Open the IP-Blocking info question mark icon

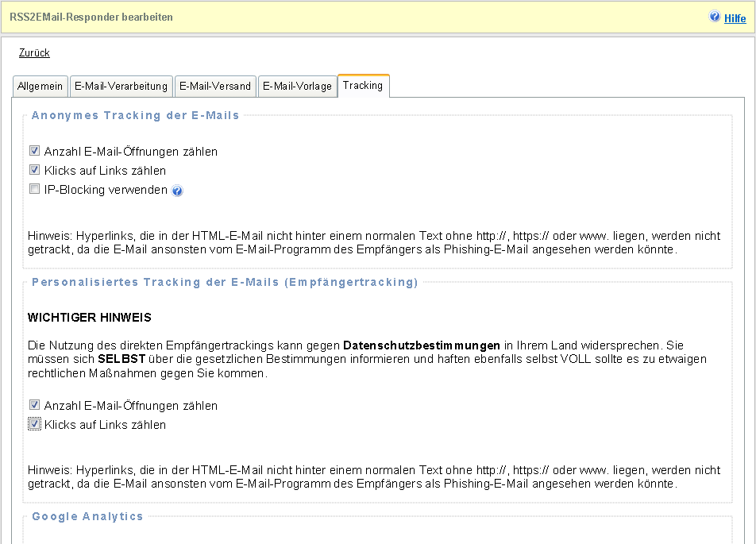pyautogui.click(x=177, y=191)
